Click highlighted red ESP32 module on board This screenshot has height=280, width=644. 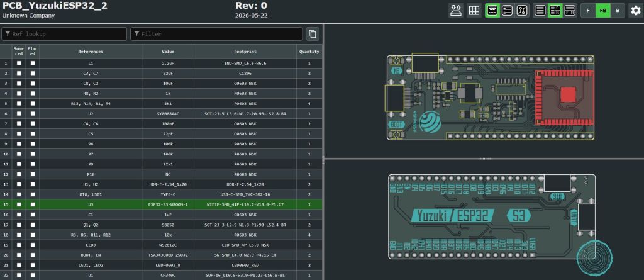(565, 97)
